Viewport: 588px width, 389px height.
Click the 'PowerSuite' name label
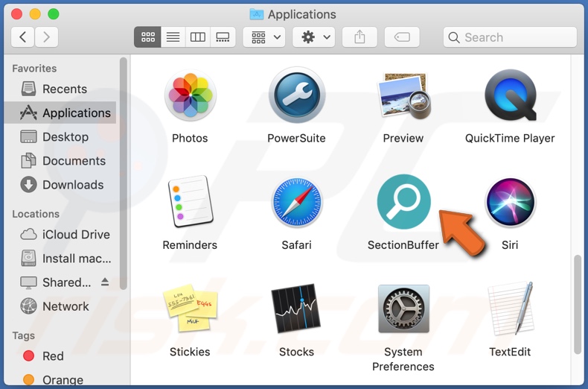tap(296, 138)
